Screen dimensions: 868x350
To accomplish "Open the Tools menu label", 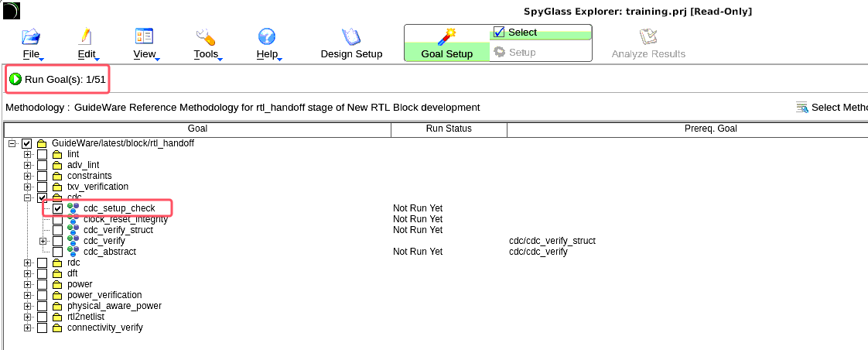I will pos(206,54).
